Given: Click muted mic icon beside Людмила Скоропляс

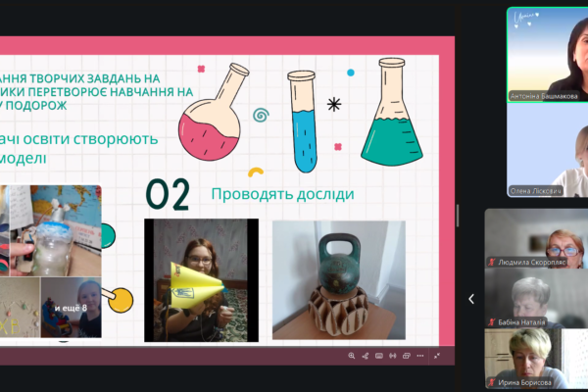Looking at the screenshot, I should 491,263.
